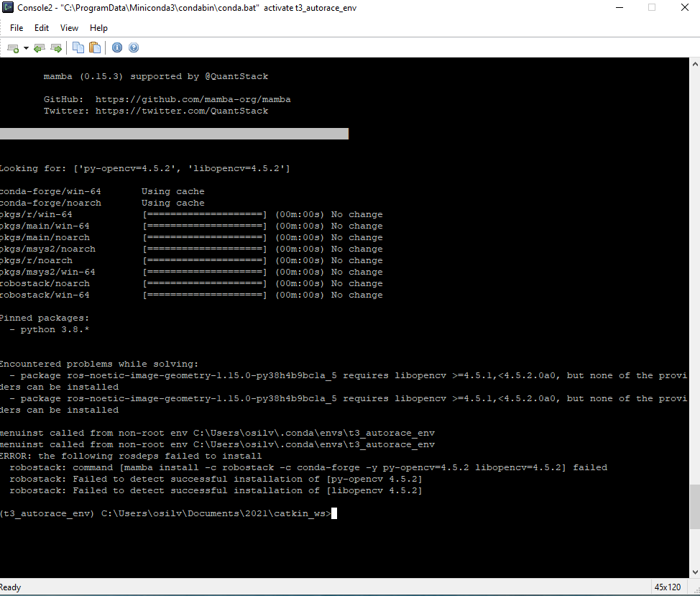Viewport: 700px width, 596px height.
Task: Click the pkgs/r/win-64 channel row
Action: pos(191,214)
